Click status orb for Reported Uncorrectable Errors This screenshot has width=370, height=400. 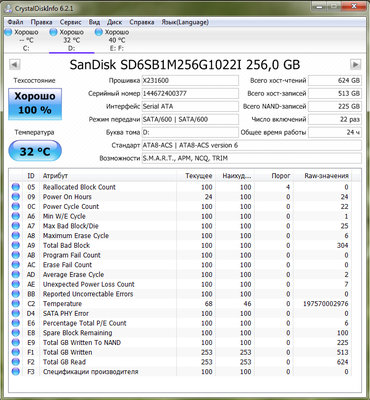coord(16,294)
